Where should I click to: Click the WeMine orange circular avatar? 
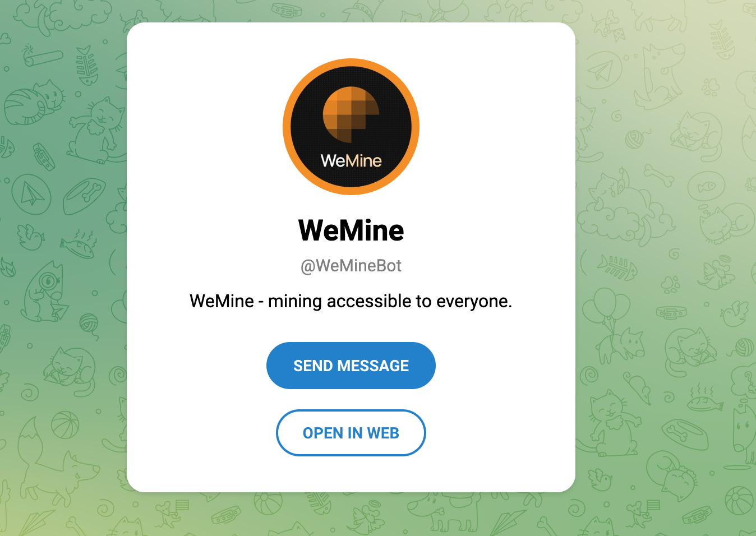point(351,127)
